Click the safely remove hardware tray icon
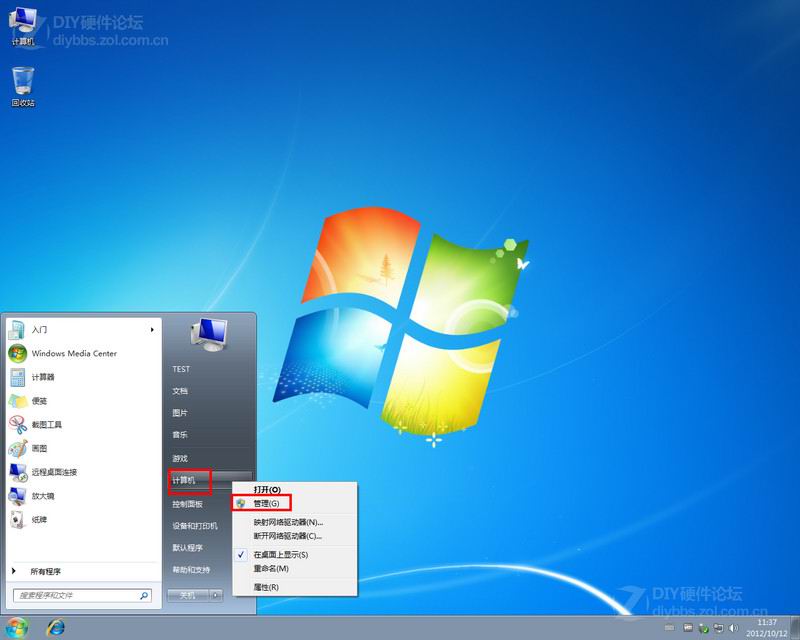Screen dimensions: 800x640 click(x=703, y=628)
